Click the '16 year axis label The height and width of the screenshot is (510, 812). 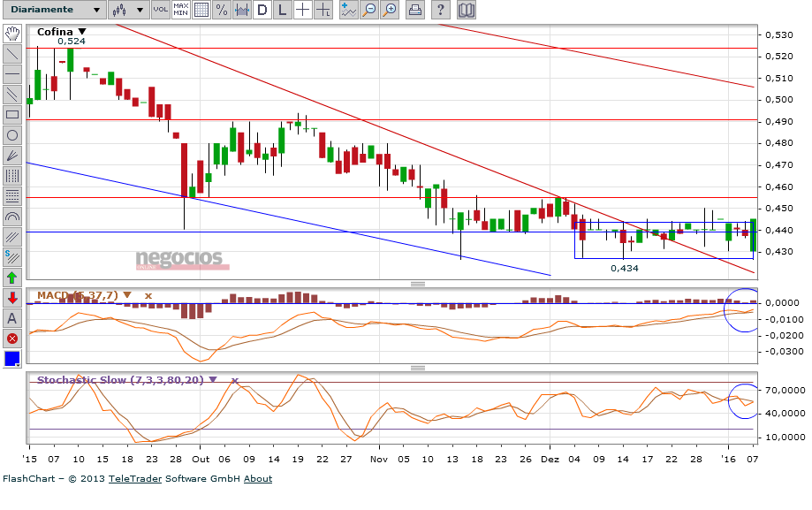tap(728, 459)
